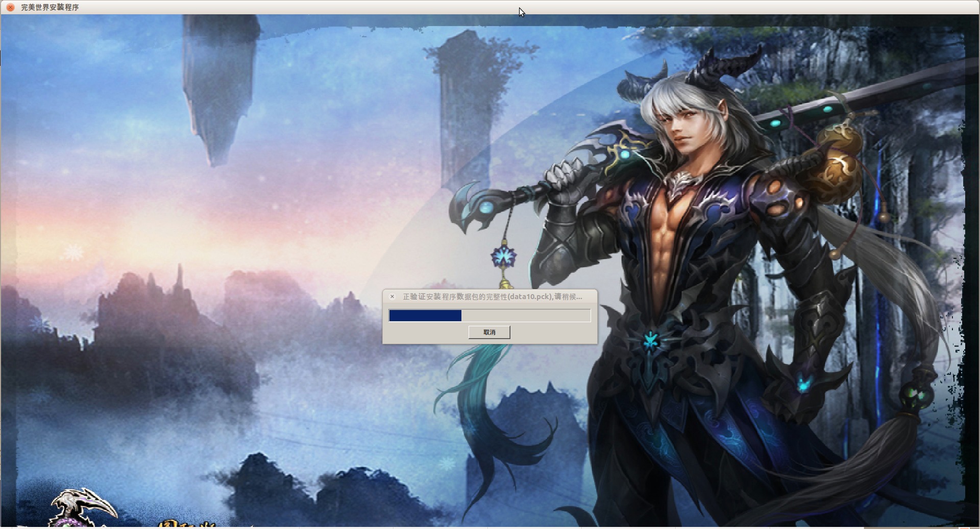
Task: Close the data verification progress dialog
Action: 392,297
